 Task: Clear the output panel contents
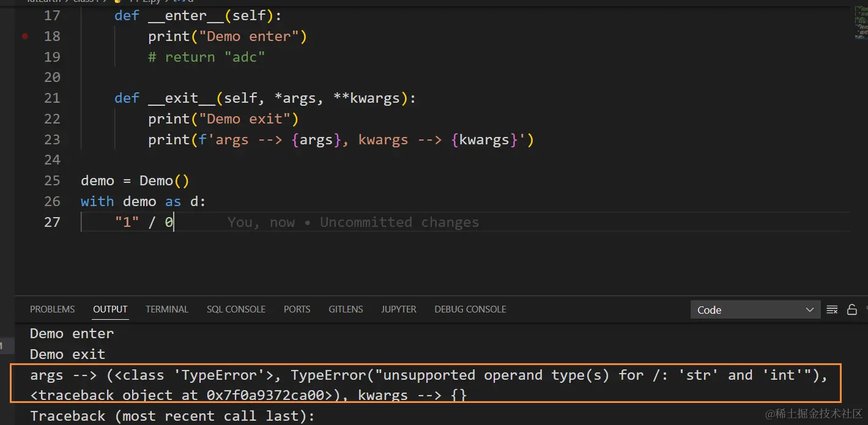click(x=832, y=309)
